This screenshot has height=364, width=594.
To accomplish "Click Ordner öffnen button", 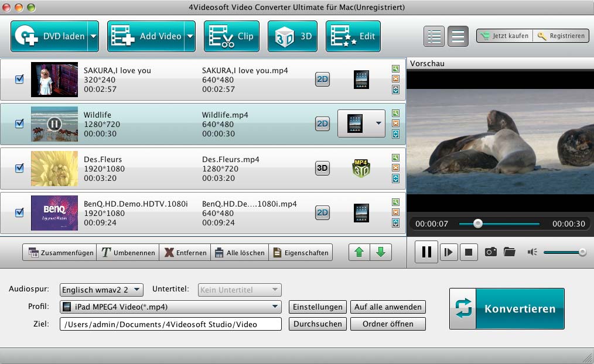I will point(388,324).
